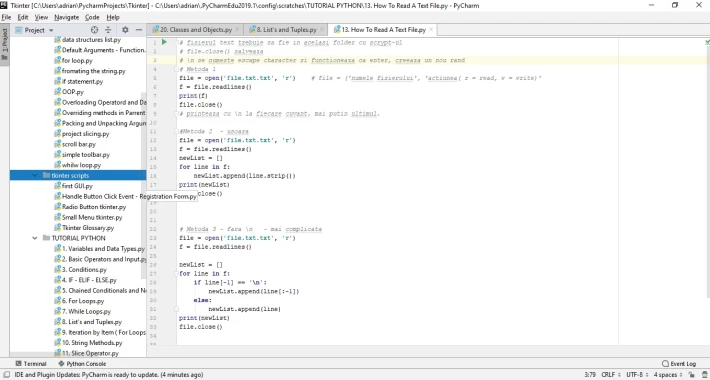Run the script with the green gutter arrow
Screen dimensions: 710x380
coord(164,42)
